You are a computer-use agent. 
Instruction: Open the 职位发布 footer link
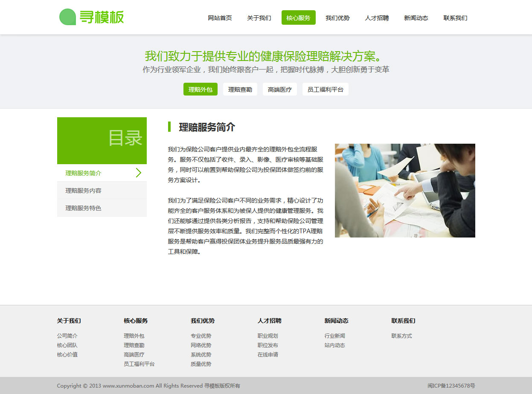pyautogui.click(x=268, y=345)
